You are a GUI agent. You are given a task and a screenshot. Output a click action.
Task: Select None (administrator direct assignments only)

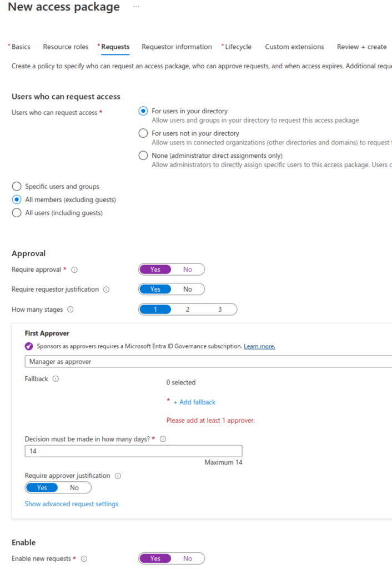(x=143, y=156)
